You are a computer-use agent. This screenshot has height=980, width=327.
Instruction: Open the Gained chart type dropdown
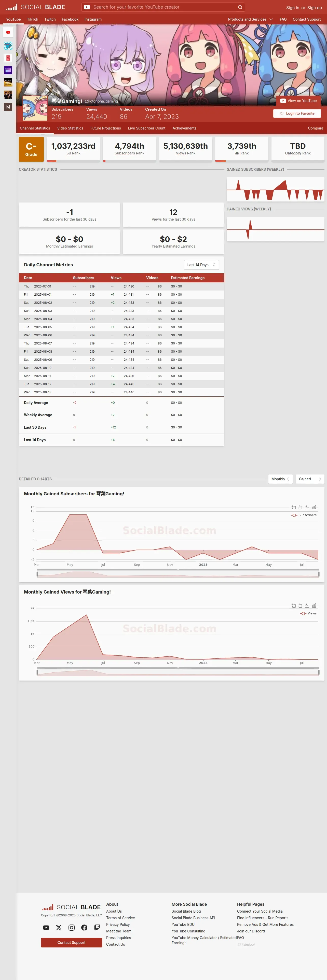tap(310, 479)
